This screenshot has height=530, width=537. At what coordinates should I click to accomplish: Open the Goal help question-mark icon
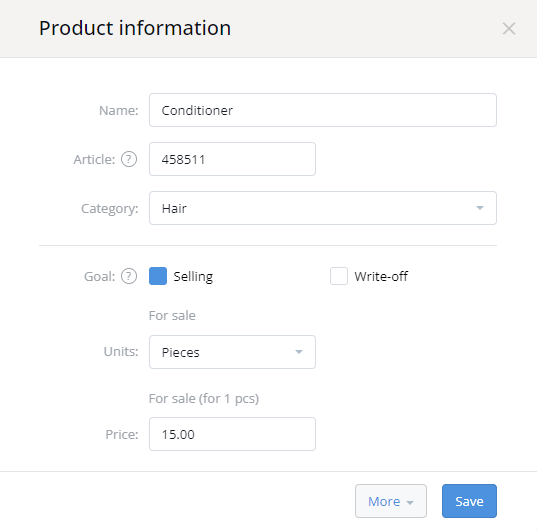129,276
